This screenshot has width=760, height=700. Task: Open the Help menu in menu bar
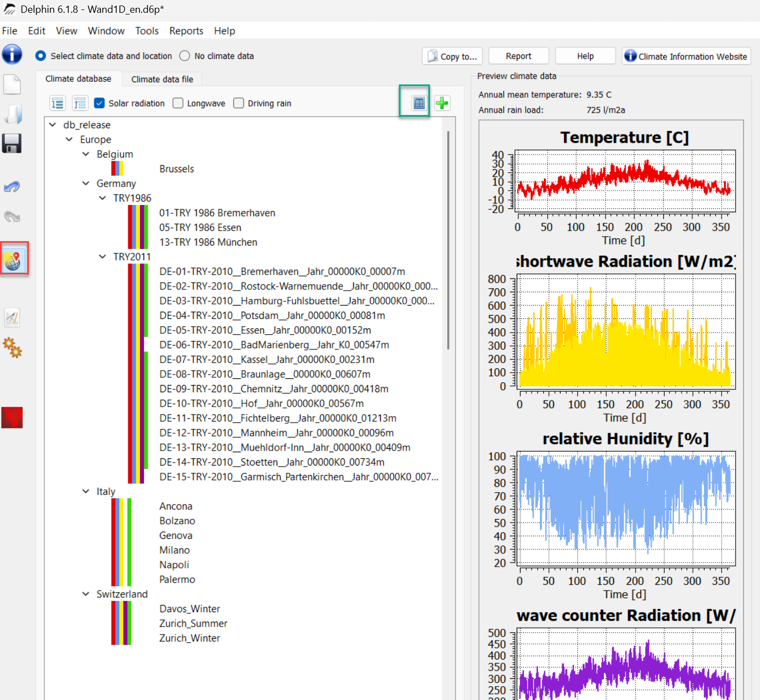point(224,31)
